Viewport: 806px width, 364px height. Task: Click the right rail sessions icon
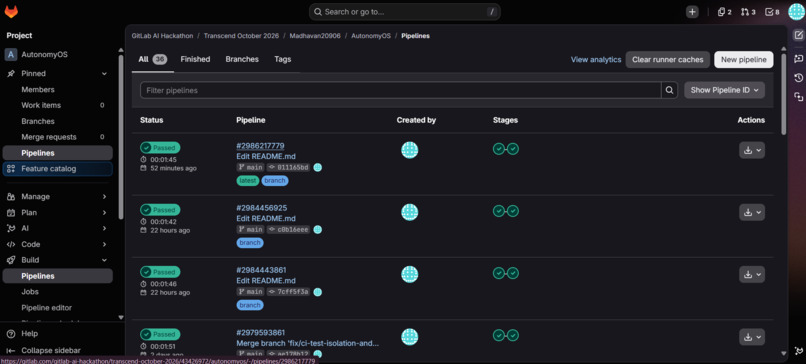tap(798, 97)
